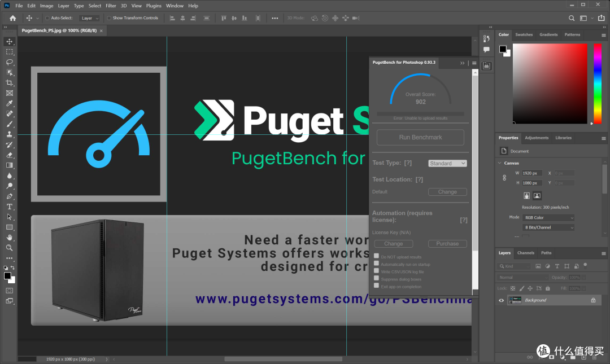Screen dimensions: 610x364
Task: Click the hue spectrum slider
Action: point(598,84)
